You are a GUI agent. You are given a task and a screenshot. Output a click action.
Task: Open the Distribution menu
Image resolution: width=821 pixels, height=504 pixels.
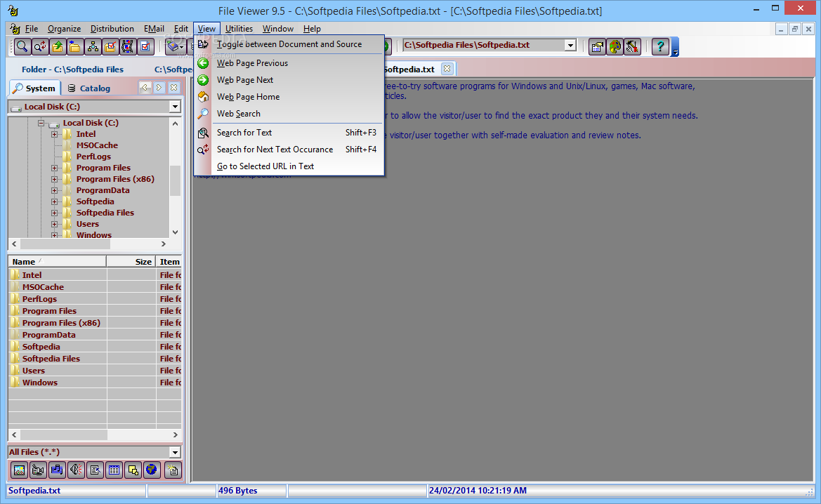[x=112, y=29]
